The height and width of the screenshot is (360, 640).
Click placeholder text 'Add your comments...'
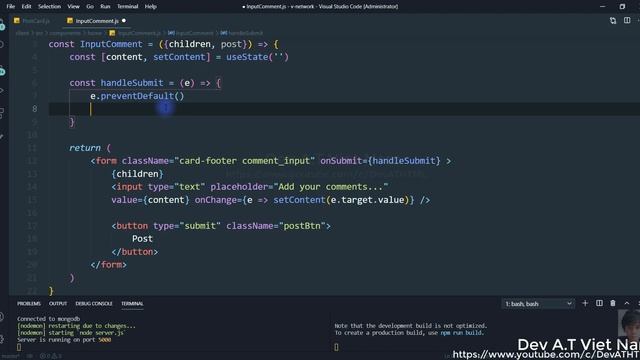click(331, 187)
